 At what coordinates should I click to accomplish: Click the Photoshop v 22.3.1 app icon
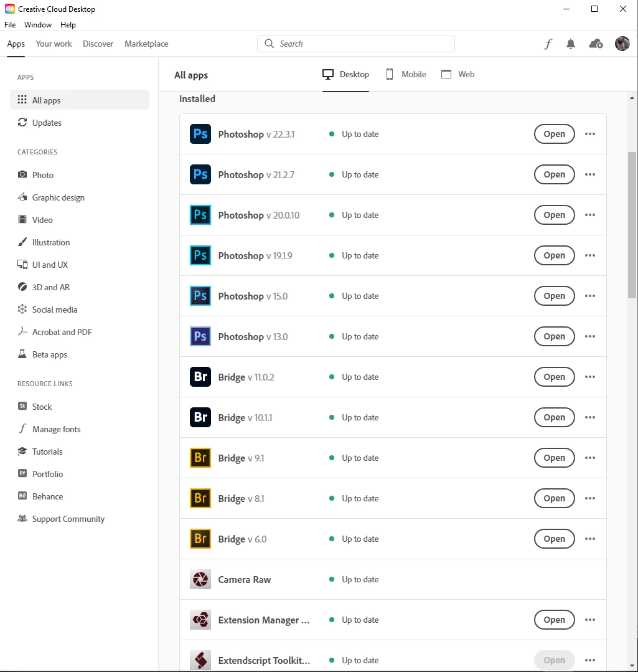tap(200, 134)
